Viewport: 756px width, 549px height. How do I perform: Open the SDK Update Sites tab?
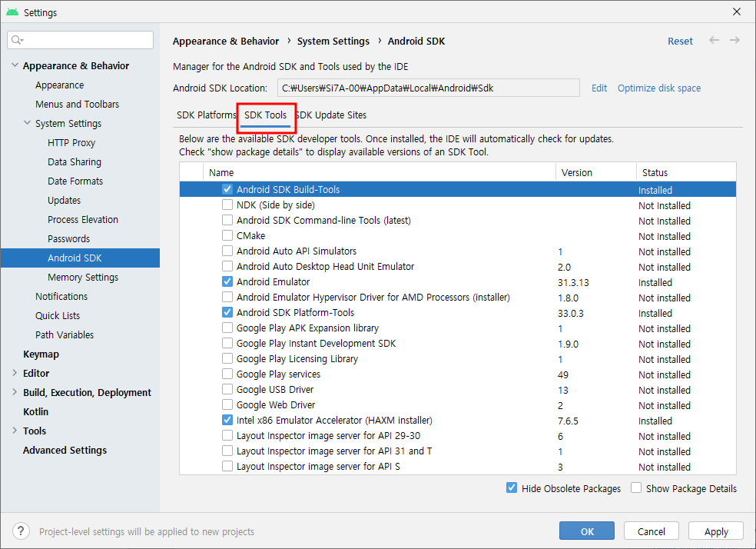pyautogui.click(x=330, y=115)
